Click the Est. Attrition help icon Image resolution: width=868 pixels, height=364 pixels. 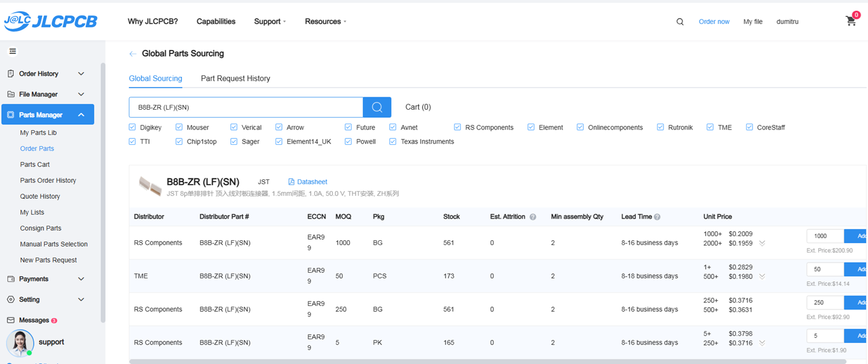[x=533, y=217]
